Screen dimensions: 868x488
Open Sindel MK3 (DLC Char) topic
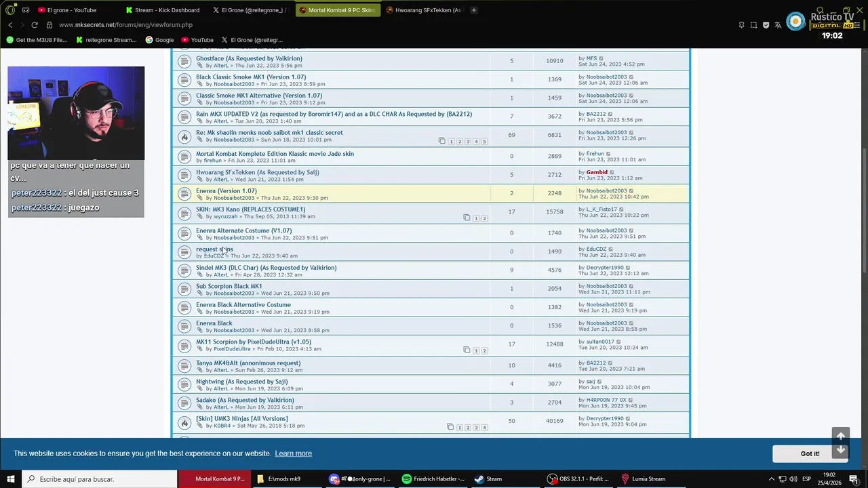click(x=266, y=268)
